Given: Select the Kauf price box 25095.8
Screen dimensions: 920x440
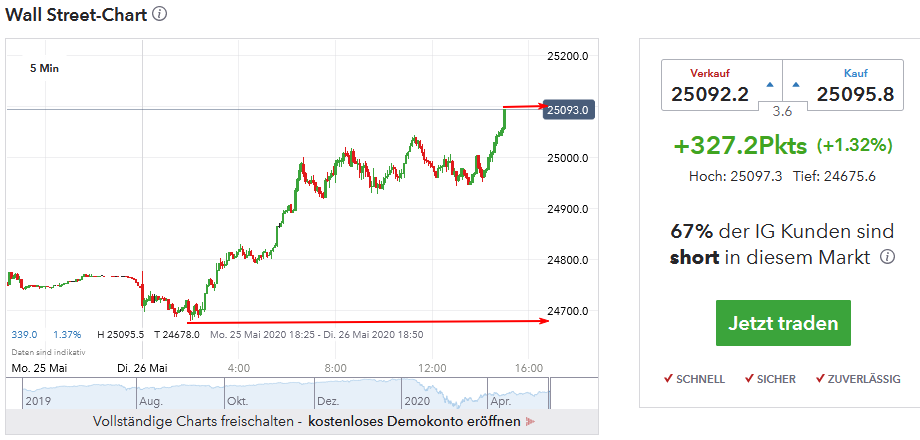Looking at the screenshot, I should [x=853, y=95].
